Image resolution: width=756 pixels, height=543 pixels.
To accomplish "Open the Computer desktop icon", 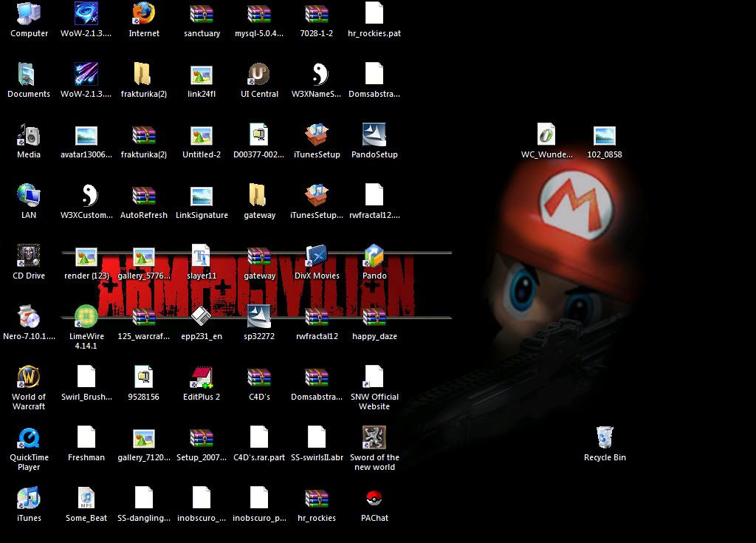I will [29, 14].
